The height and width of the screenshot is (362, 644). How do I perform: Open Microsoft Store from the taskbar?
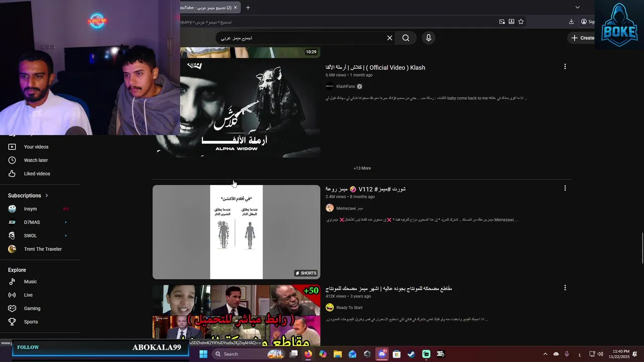[x=396, y=354]
